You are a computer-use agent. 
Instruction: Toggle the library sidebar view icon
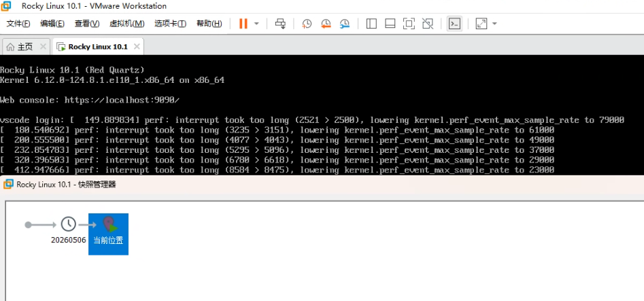tap(371, 24)
